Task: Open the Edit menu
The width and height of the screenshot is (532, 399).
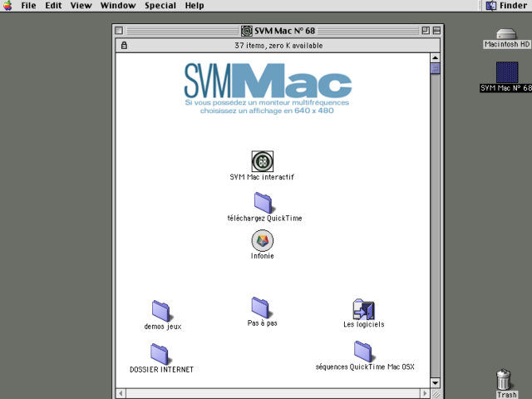Action: click(x=53, y=6)
